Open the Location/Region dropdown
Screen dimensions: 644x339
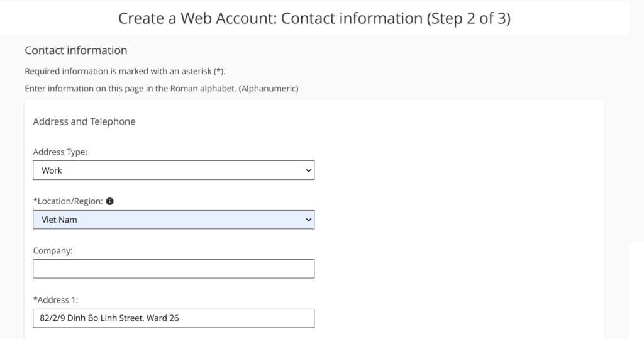pos(173,220)
